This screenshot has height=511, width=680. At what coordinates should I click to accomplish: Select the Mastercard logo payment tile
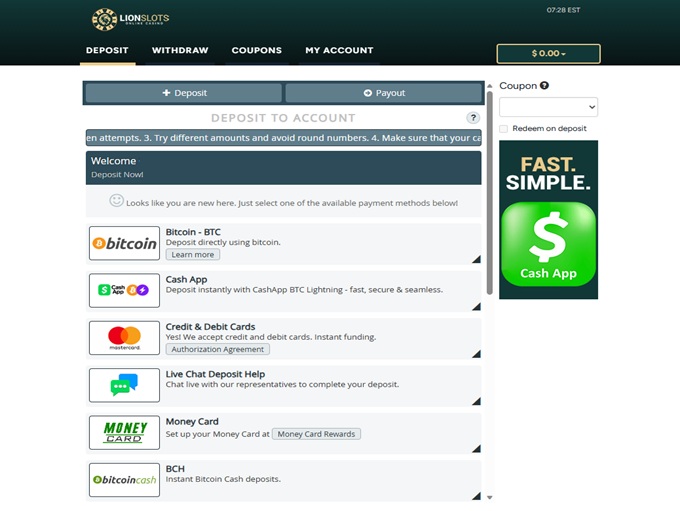(x=124, y=338)
